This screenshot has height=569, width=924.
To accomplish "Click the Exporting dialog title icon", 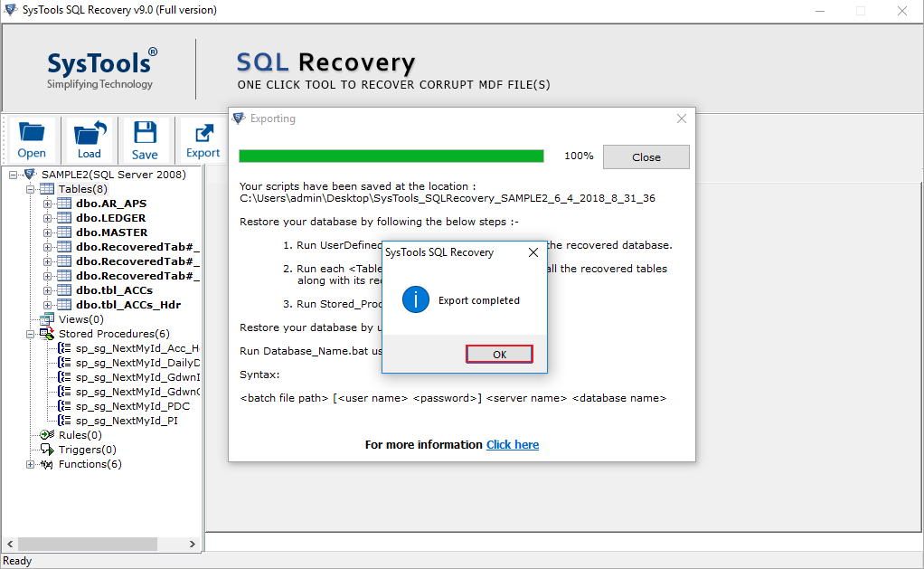I will click(239, 119).
